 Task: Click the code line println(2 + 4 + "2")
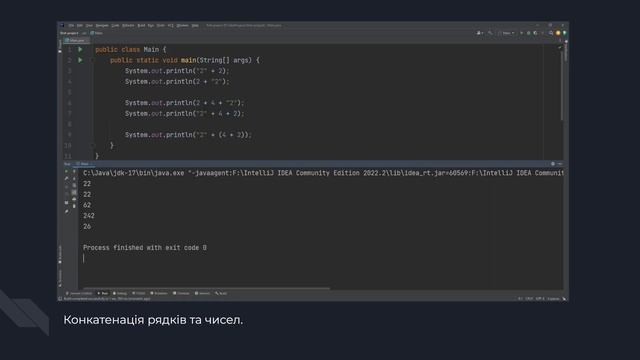tap(184, 103)
